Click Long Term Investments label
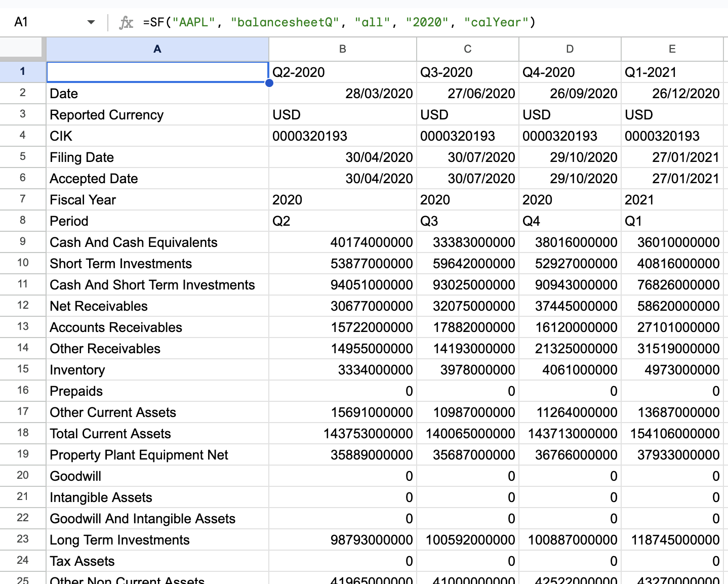Viewport: 728px width, 584px height. (x=157, y=539)
